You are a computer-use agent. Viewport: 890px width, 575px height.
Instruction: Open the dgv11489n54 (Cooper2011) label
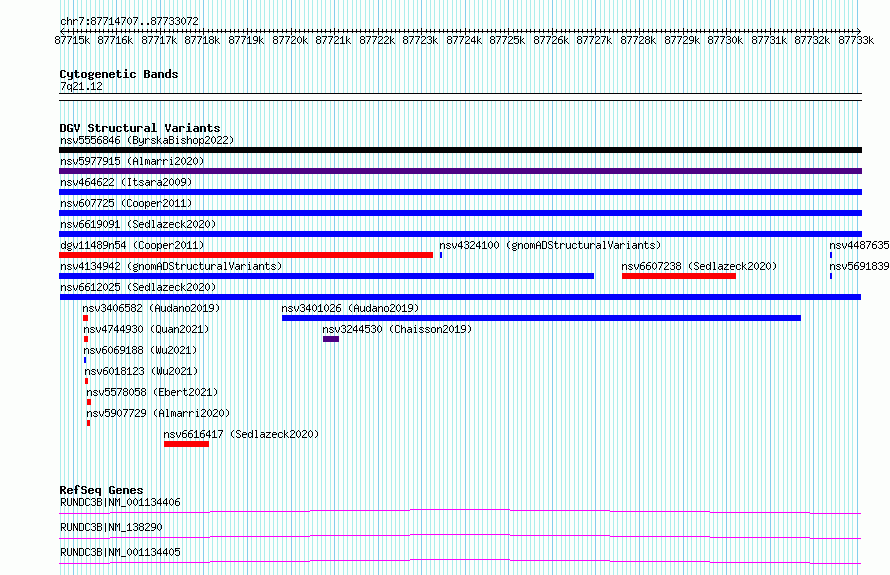pyautogui.click(x=132, y=245)
